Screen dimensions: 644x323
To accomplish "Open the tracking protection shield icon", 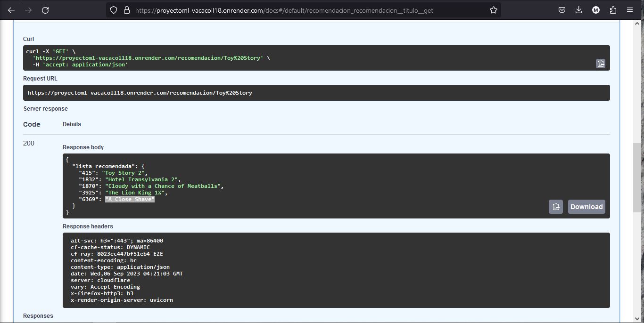I will point(114,10).
